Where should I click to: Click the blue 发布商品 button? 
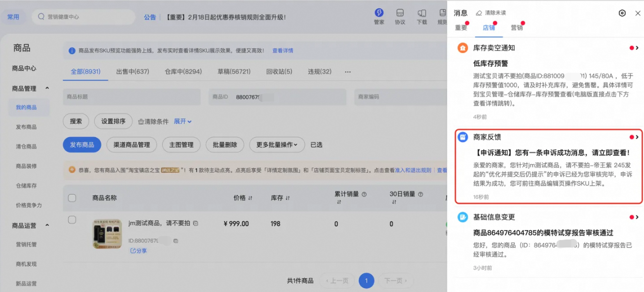pyautogui.click(x=82, y=145)
